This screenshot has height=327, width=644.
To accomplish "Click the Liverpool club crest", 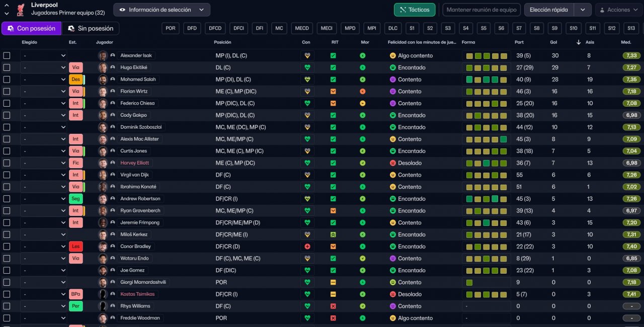I will (21, 10).
